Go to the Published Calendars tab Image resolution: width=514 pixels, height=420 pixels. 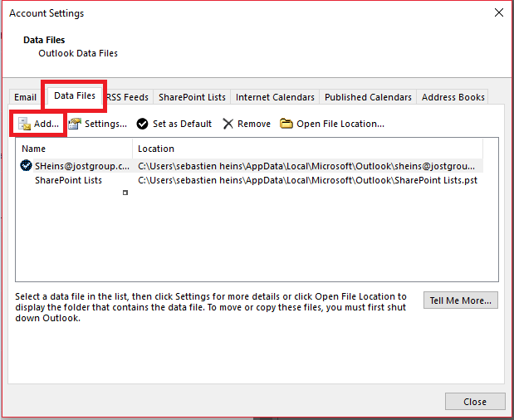(x=368, y=97)
